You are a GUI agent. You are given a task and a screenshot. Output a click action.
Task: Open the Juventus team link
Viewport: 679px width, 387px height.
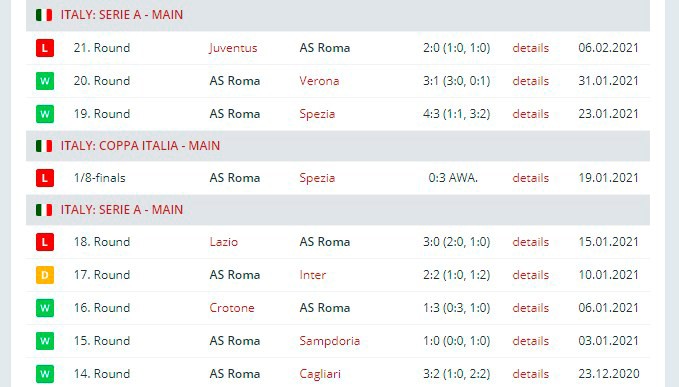click(233, 48)
